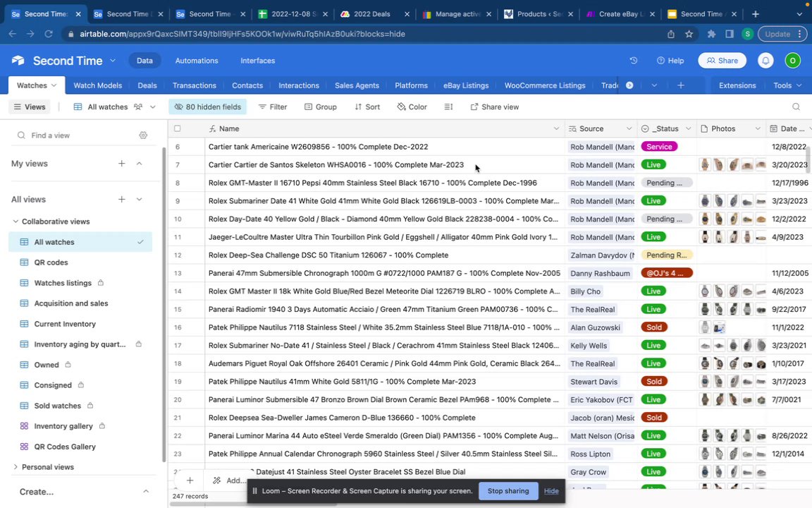Reload the browser page
This screenshot has height=508, width=812.
49,34
